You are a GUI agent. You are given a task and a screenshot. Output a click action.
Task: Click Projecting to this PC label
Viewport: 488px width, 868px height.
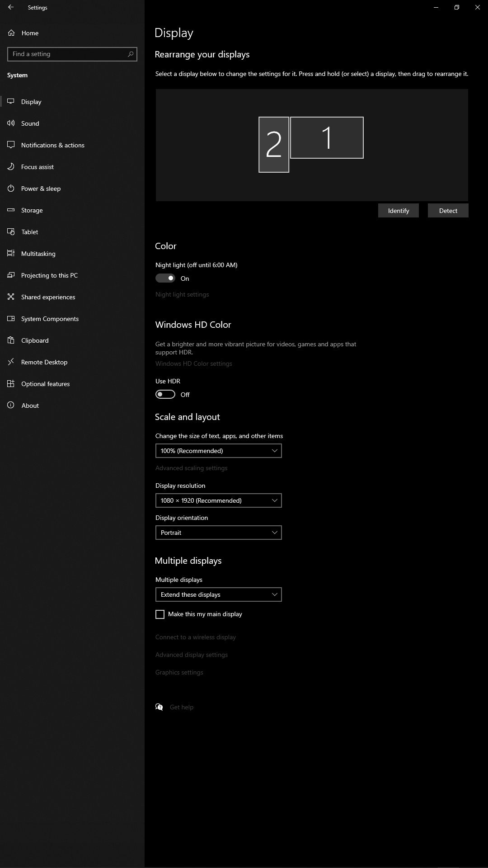(50, 275)
